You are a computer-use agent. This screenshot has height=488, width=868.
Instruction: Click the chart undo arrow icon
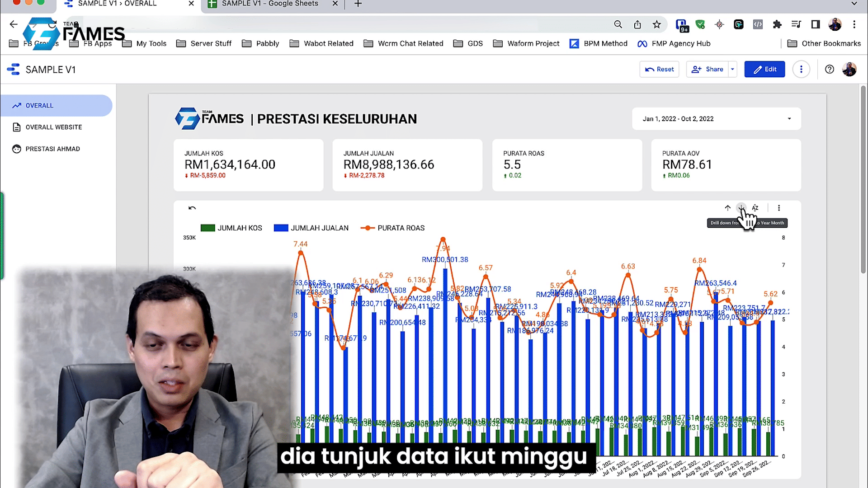tap(192, 208)
